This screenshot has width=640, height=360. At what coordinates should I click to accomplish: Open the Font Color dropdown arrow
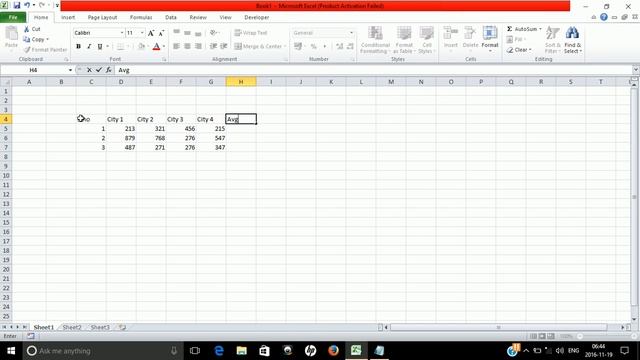(x=164, y=47)
